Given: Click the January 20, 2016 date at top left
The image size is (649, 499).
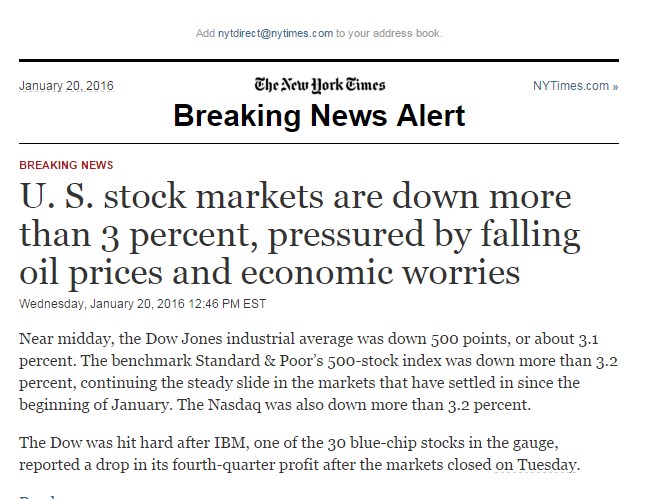Looking at the screenshot, I should tap(66, 86).
